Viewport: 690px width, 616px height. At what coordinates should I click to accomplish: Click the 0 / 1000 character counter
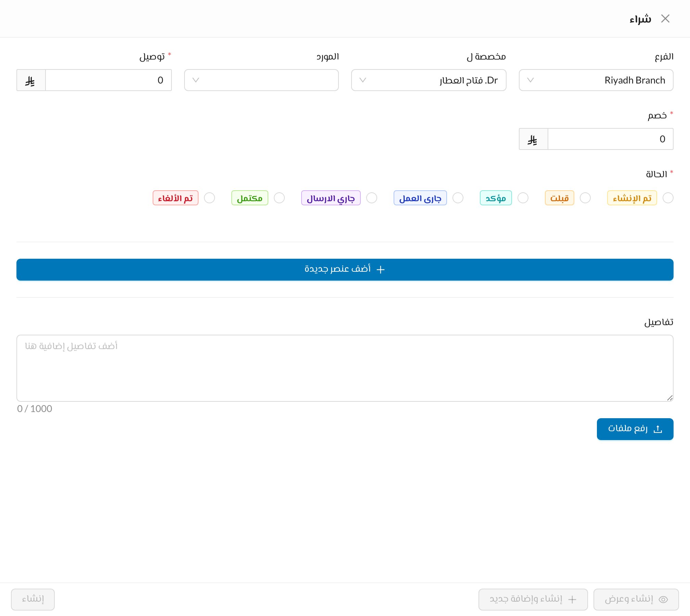tap(35, 409)
